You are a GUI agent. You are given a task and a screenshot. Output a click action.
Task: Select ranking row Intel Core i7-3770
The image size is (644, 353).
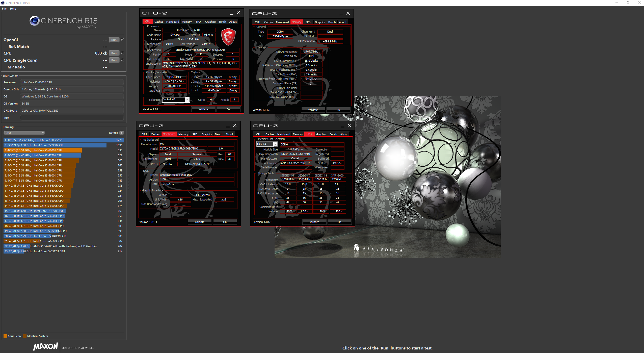coord(64,211)
